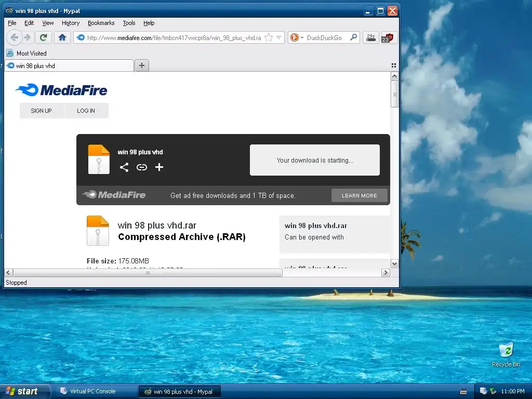This screenshot has height=399, width=532.
Task: Go forward with the Forward arrow button
Action: (28, 37)
